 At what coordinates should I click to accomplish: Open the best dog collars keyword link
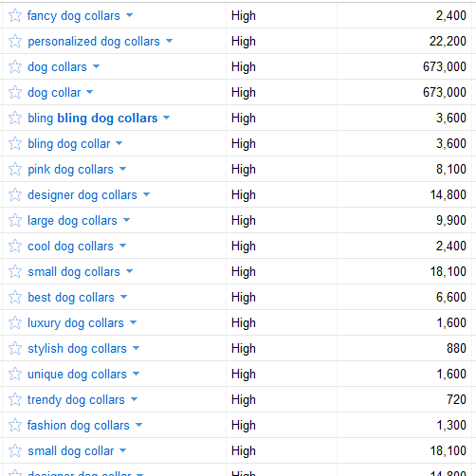pyautogui.click(x=71, y=298)
